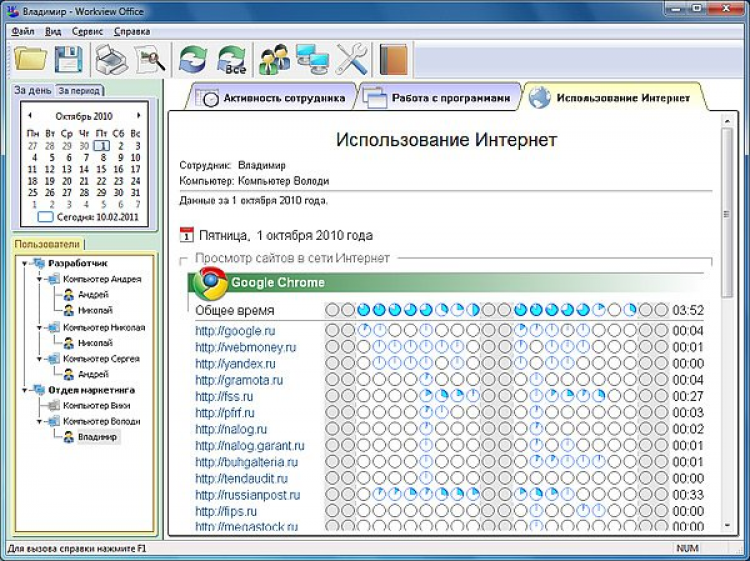This screenshot has height=561, width=750.
Task: Open the http://nalog.garant.ru link
Action: (x=250, y=446)
